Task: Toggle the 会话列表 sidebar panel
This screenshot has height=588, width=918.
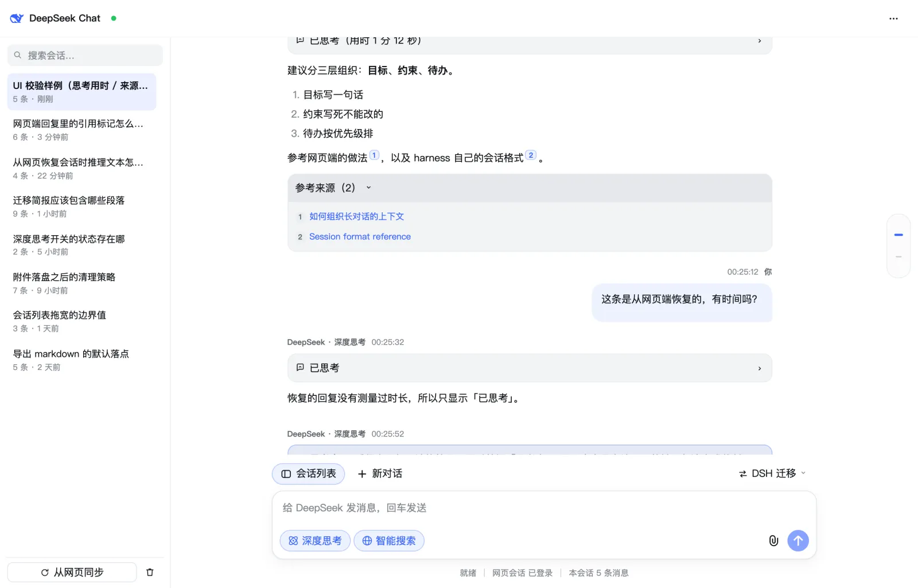Action: point(308,474)
